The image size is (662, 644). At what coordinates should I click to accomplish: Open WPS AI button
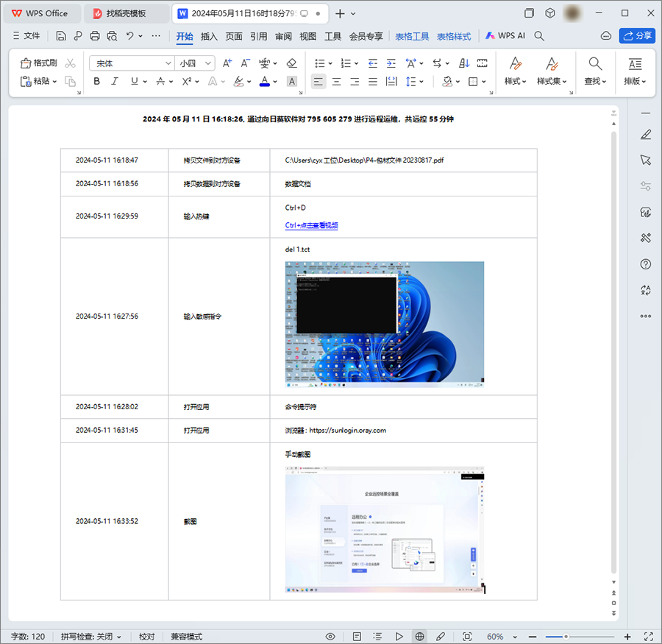point(505,36)
